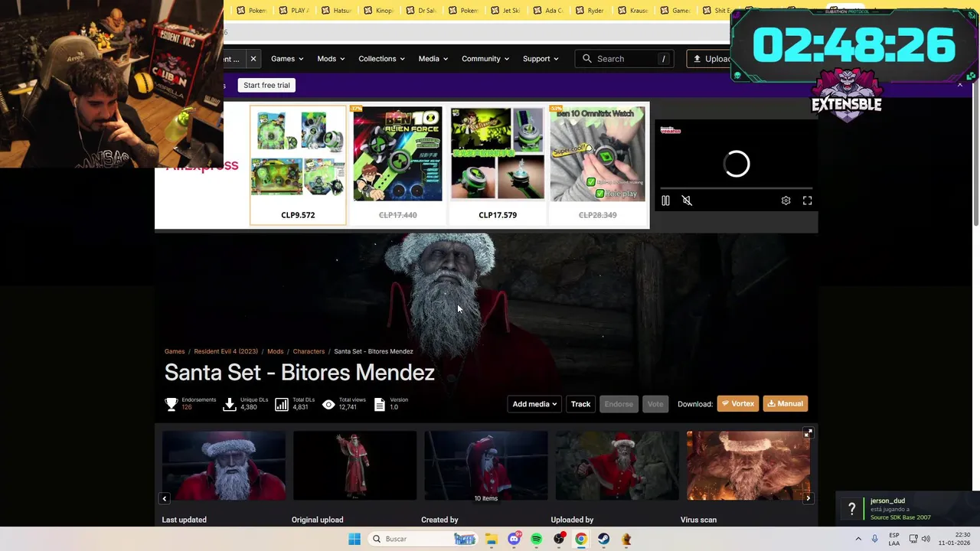
Task: Open the Ben 10 Alien Force watch ad
Action: (x=397, y=165)
